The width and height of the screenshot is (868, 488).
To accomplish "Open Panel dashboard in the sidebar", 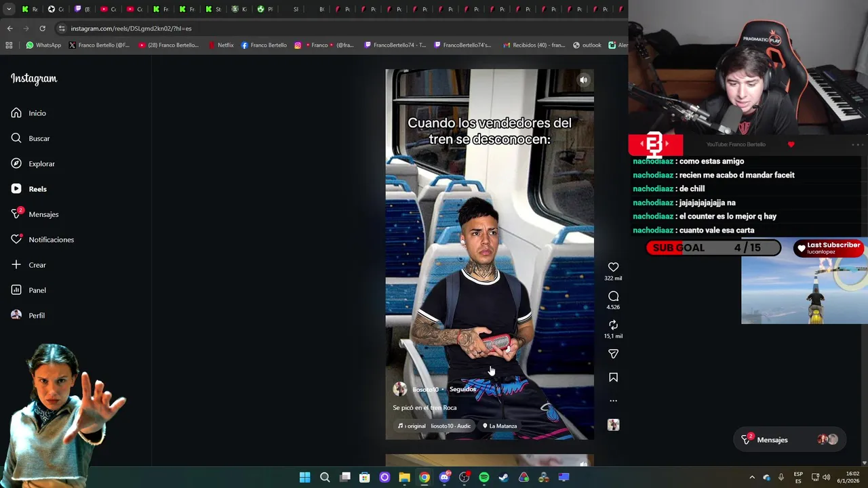I will 28,290.
